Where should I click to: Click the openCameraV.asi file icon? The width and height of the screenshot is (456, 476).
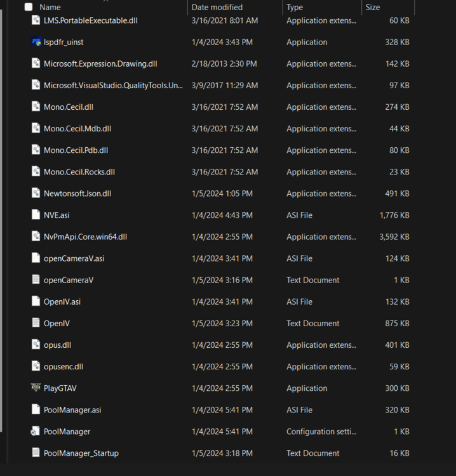(36, 258)
